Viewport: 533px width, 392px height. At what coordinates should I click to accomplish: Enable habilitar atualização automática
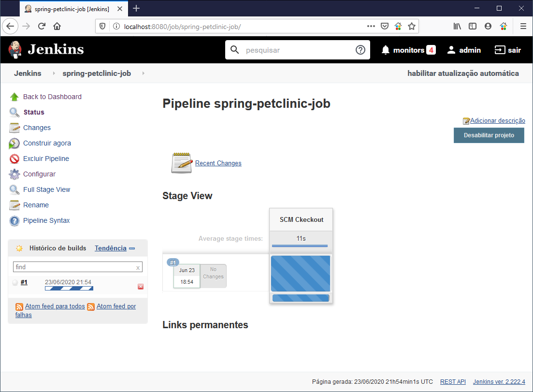point(463,73)
